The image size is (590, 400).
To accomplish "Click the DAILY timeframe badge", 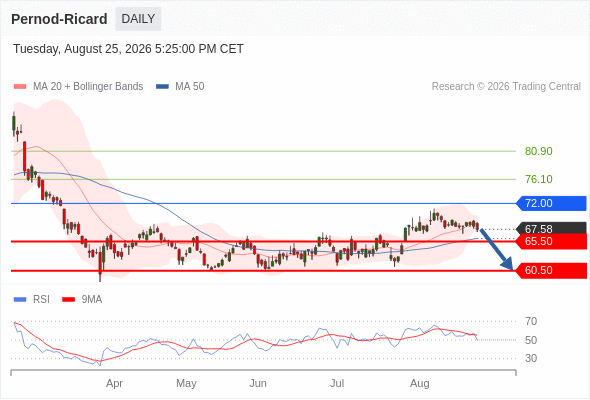I will coord(138,19).
